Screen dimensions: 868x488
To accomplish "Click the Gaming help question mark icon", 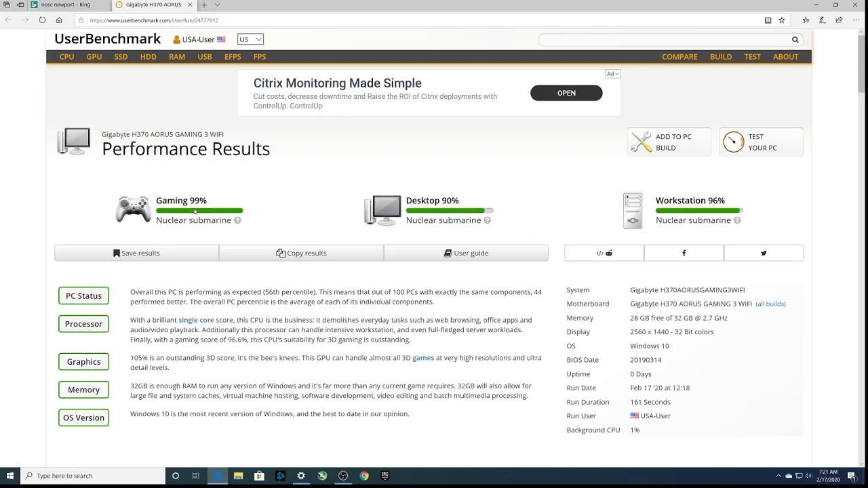I will point(237,220).
